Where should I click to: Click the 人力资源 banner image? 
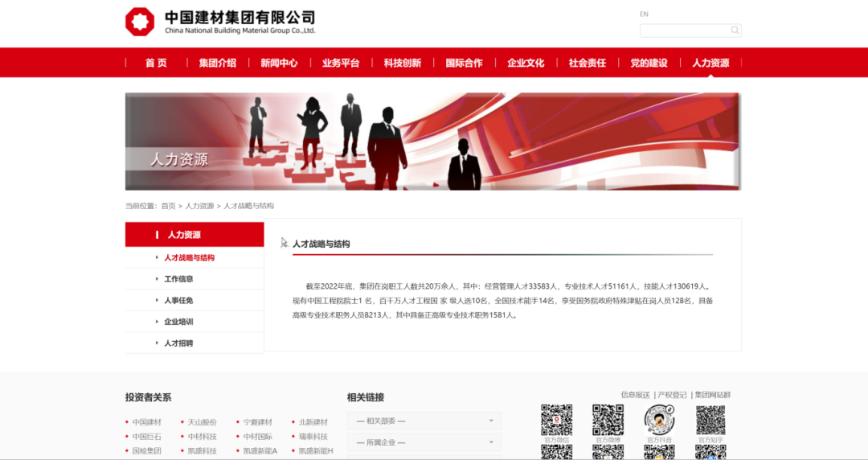pyautogui.click(x=432, y=142)
